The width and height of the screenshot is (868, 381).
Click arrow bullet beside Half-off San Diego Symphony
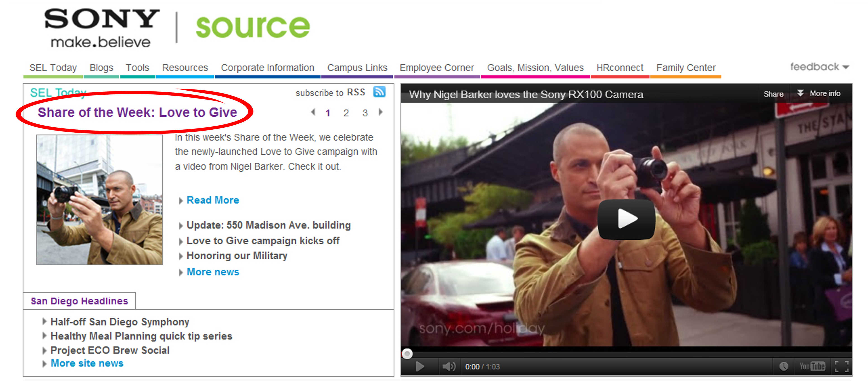pyautogui.click(x=45, y=321)
